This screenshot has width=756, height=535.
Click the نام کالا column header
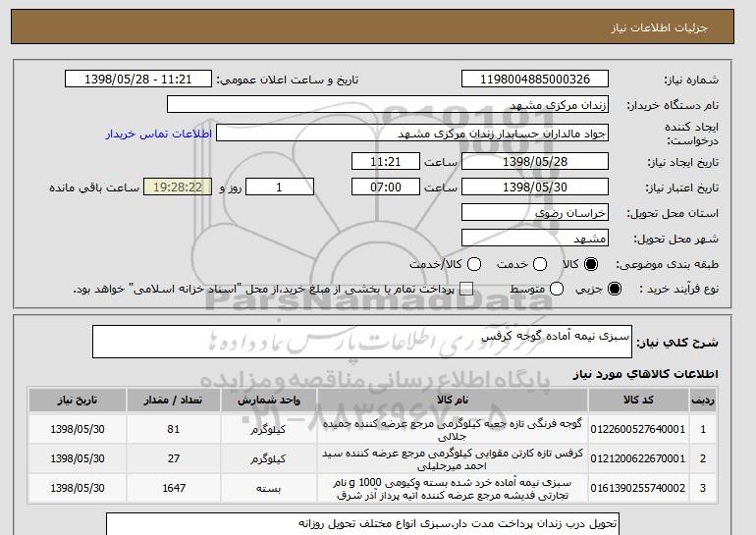click(453, 401)
